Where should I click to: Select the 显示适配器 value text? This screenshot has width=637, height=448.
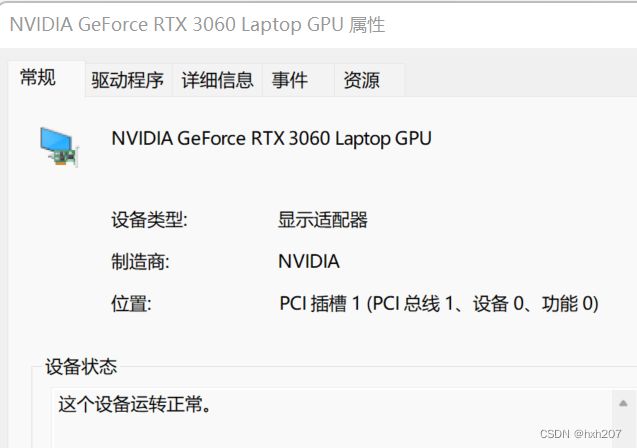click(323, 220)
